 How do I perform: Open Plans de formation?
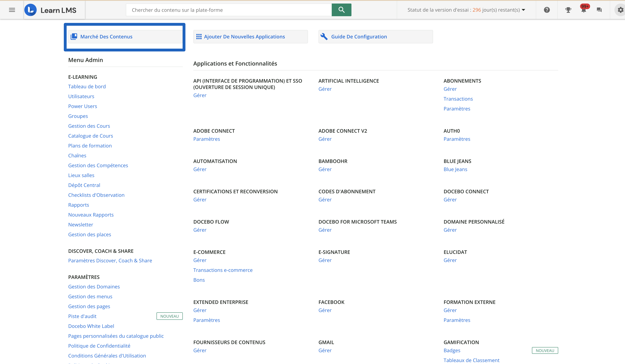(x=90, y=146)
